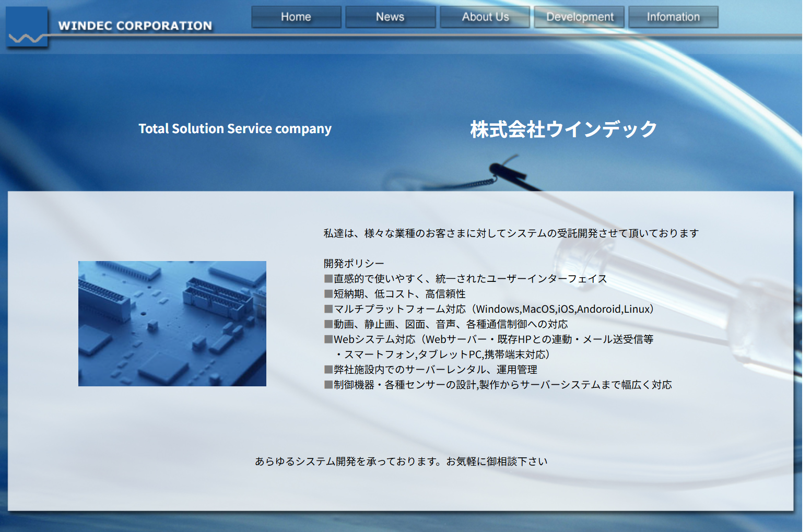Click the 直感的で使いやすく bullet line

[x=465, y=279]
